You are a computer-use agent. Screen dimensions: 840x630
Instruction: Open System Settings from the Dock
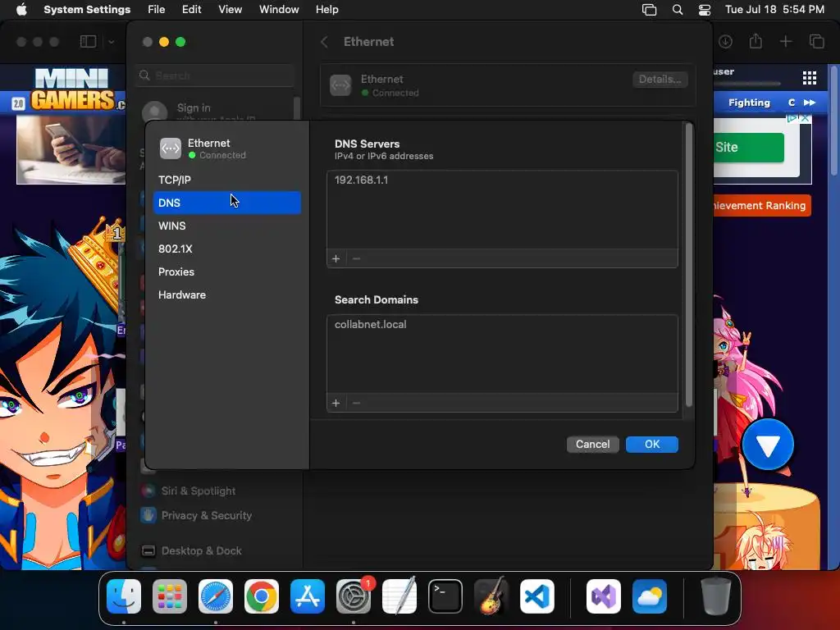pyautogui.click(x=354, y=596)
